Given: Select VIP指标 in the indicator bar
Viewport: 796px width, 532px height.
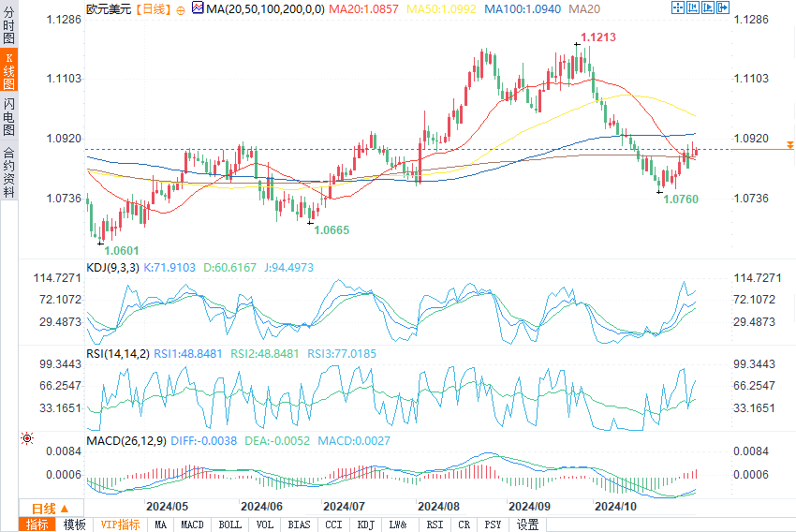Looking at the screenshot, I should 120,525.
